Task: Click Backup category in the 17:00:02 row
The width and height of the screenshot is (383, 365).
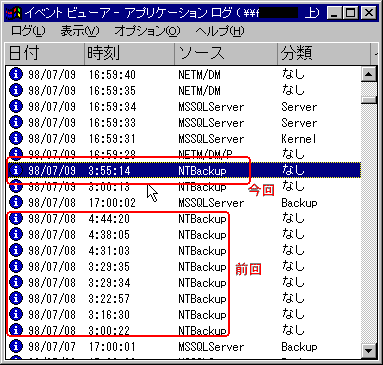Action: [x=299, y=203]
